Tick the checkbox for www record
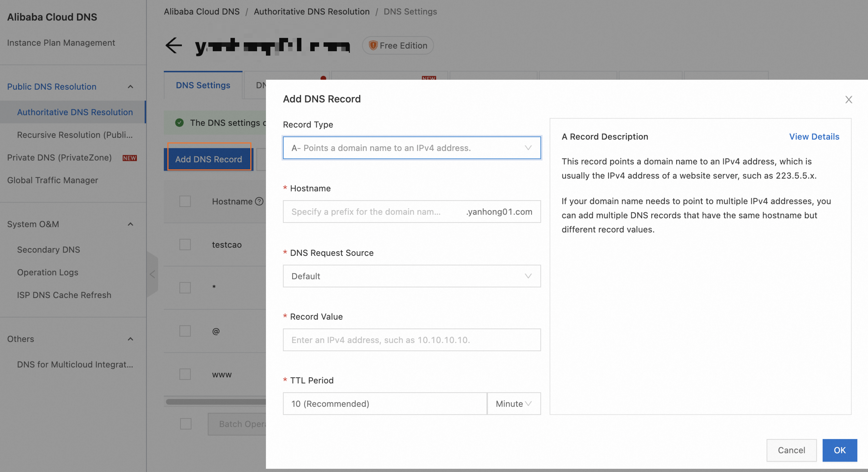 (185, 374)
